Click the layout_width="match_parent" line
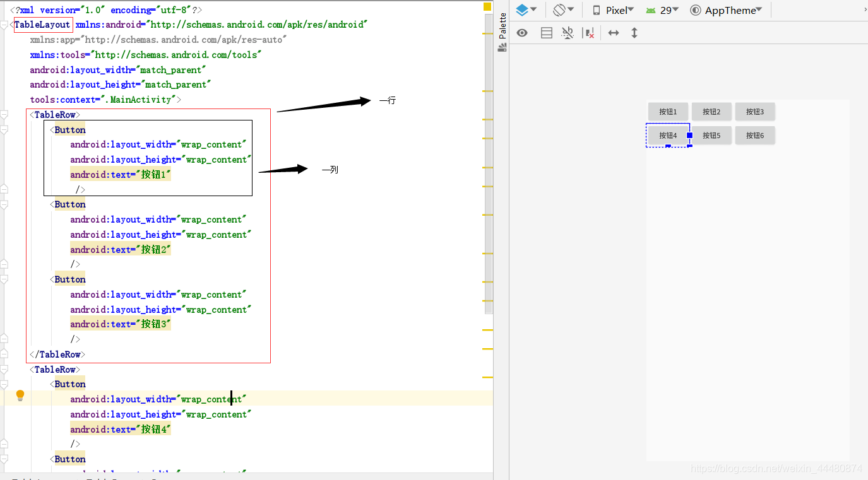Viewport: 868px width, 480px height. point(118,70)
